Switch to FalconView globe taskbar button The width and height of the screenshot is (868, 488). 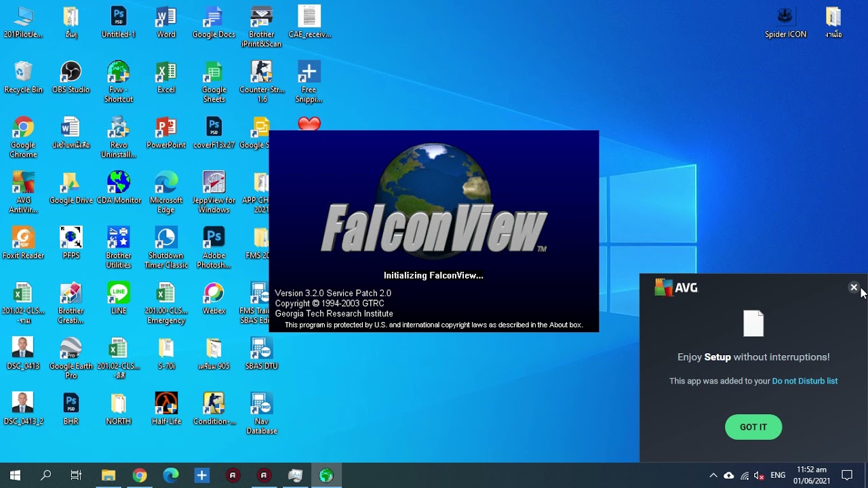click(326, 475)
